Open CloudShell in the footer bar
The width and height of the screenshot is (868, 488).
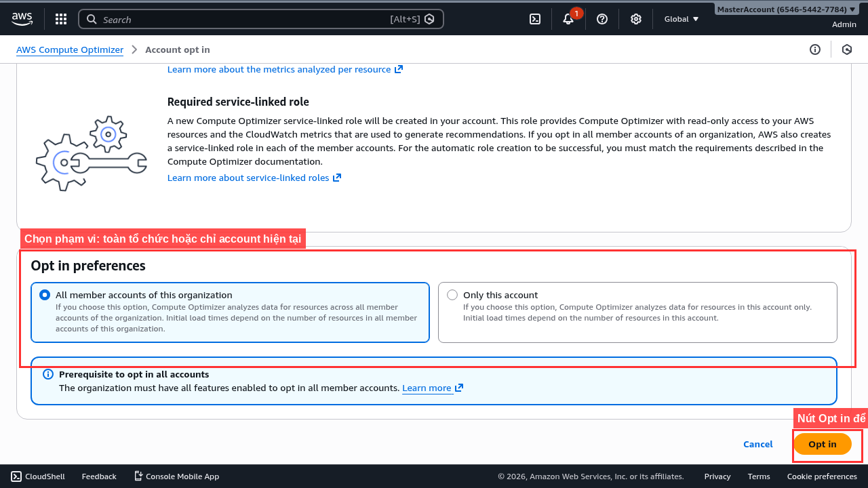coord(38,476)
